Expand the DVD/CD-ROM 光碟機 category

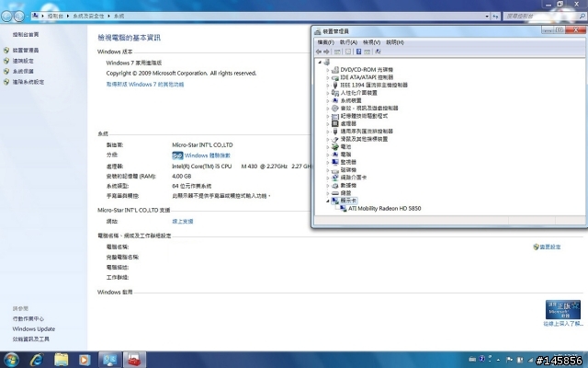pyautogui.click(x=328, y=70)
